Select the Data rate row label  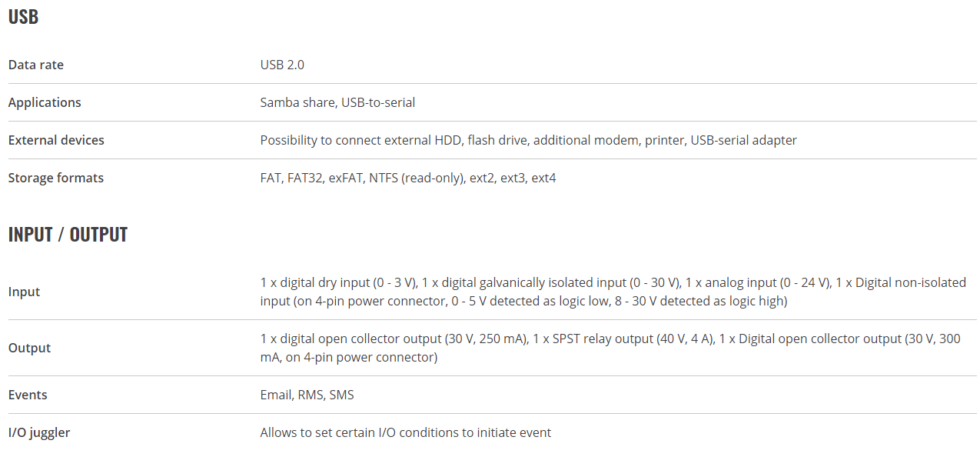click(x=36, y=65)
